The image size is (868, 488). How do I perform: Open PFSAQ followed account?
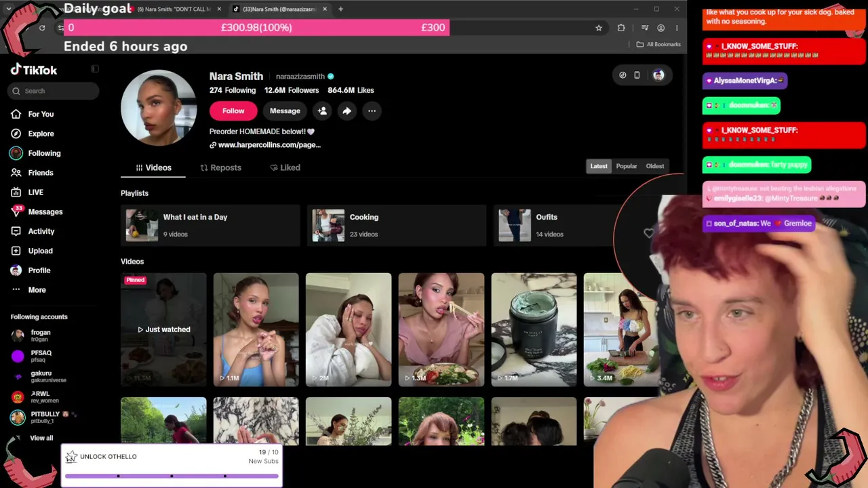[x=41, y=356]
